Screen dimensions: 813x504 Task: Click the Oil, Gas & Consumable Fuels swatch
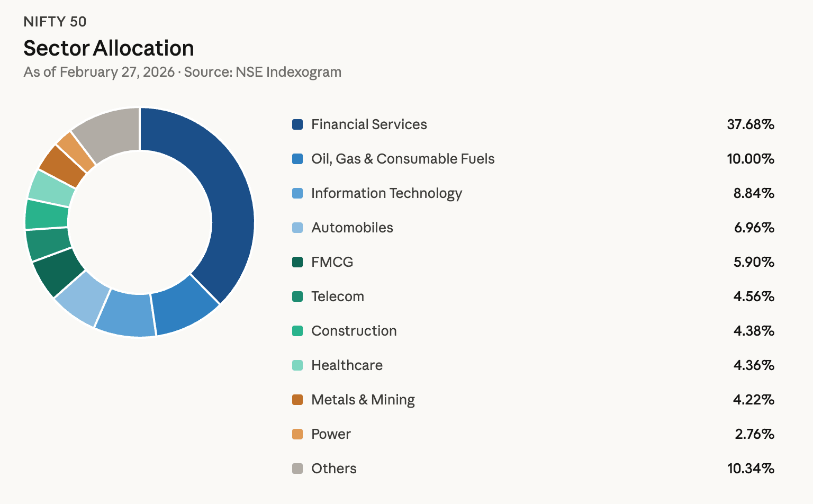pos(297,159)
